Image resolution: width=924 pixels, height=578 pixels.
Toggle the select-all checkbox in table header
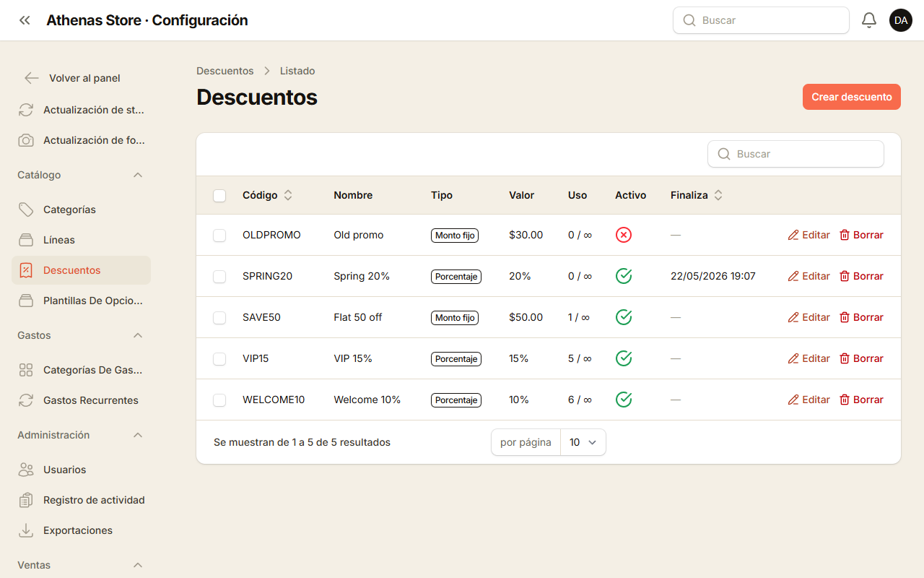click(219, 195)
